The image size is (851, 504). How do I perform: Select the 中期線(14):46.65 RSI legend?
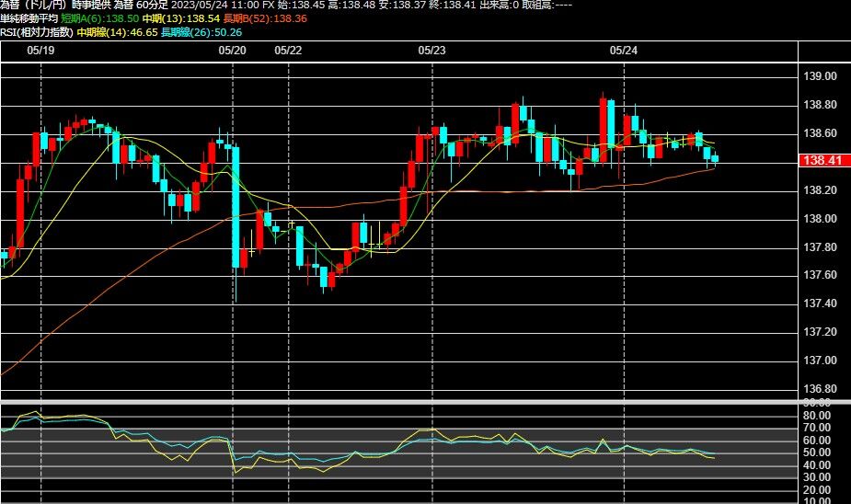[117, 32]
